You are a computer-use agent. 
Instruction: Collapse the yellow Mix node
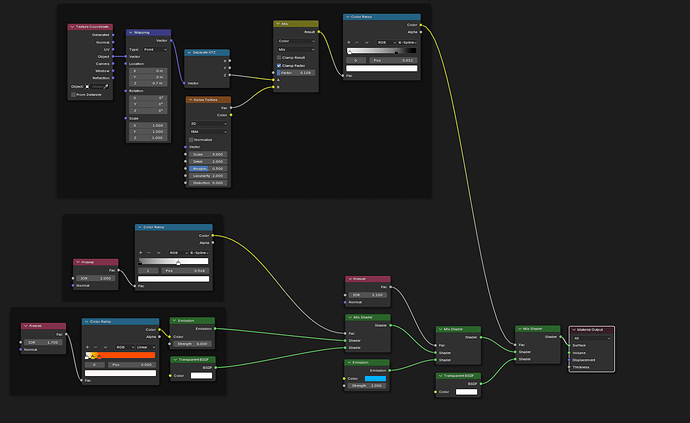click(x=278, y=24)
